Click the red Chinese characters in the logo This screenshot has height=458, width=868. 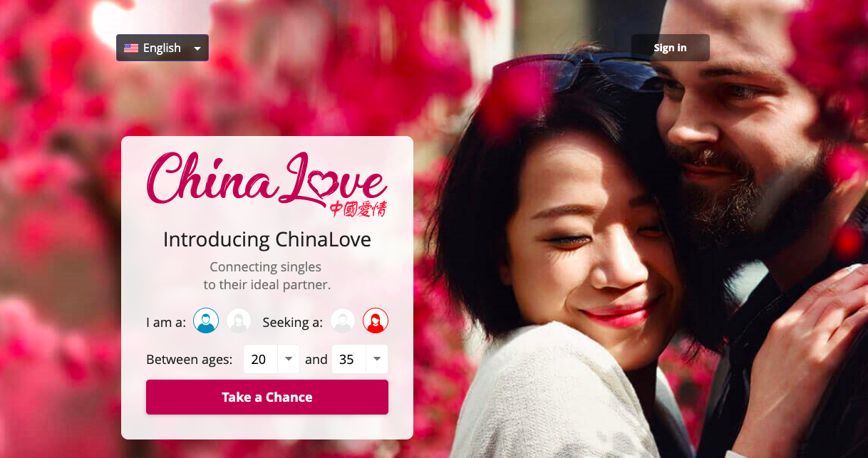tap(358, 207)
